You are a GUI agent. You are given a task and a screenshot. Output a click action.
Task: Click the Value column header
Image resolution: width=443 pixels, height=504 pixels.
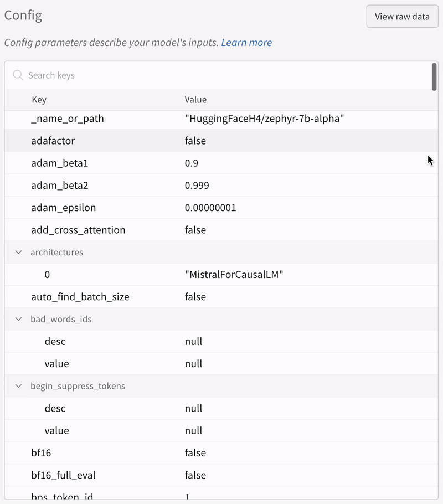(x=194, y=100)
